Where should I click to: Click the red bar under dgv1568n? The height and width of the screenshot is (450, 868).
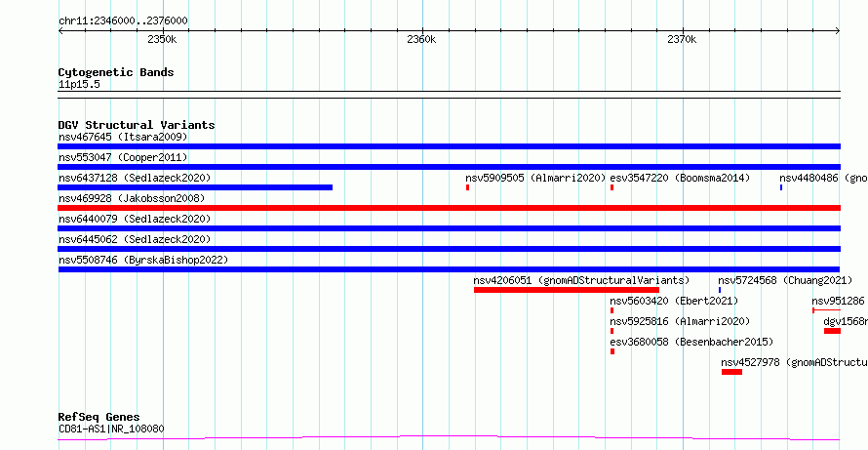pyautogui.click(x=832, y=331)
